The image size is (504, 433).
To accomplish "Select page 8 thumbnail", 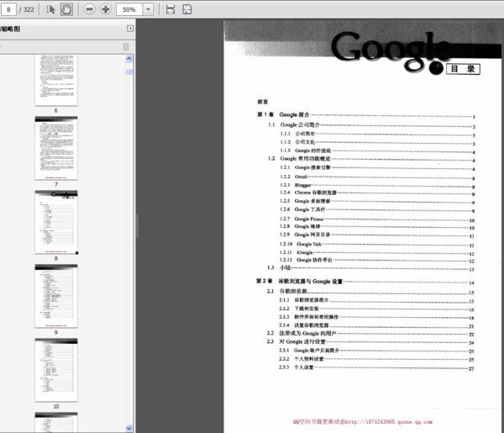I will coord(56,222).
